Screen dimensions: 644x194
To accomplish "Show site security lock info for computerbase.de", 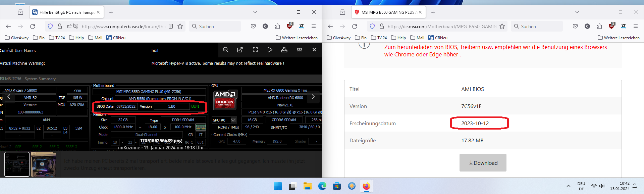I will (x=60, y=27).
